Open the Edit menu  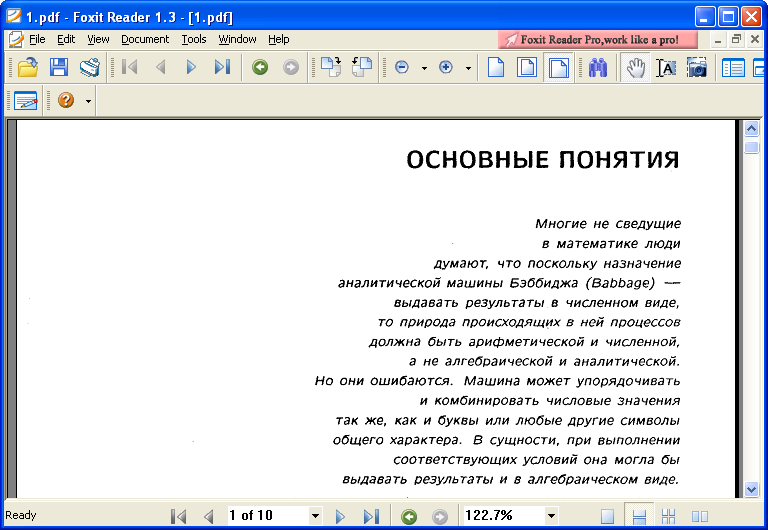click(66, 39)
